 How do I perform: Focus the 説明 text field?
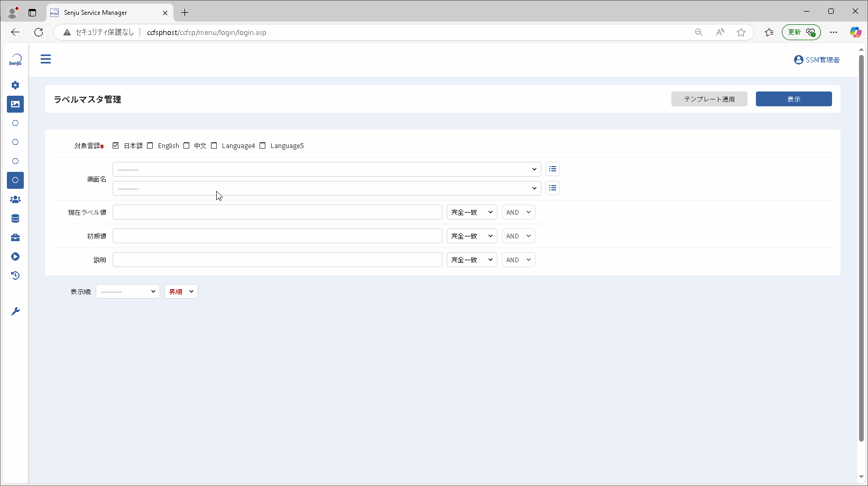pyautogui.click(x=278, y=260)
